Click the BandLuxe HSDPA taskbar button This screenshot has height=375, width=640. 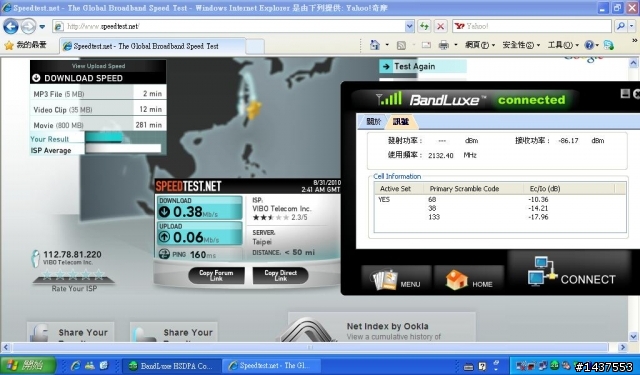172,366
